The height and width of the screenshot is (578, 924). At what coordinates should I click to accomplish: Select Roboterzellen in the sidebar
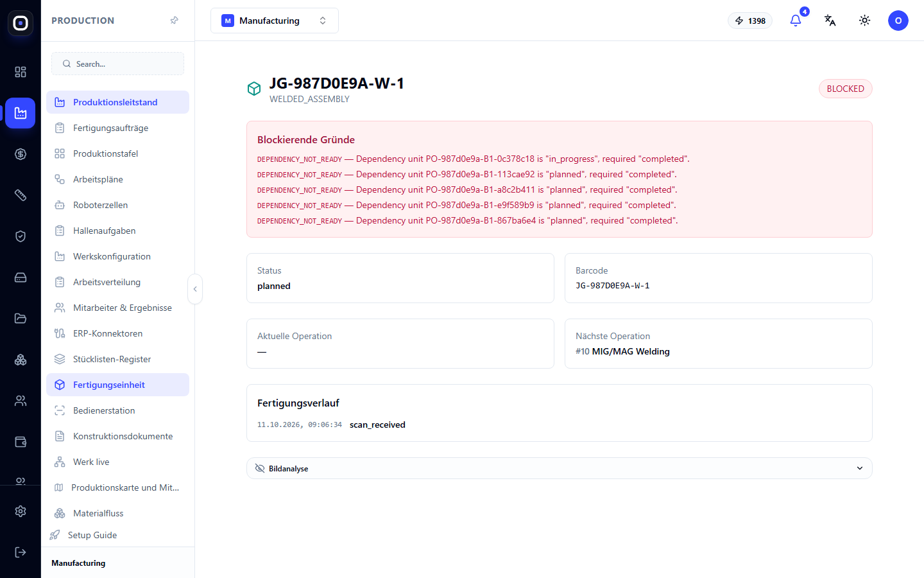[117, 205]
